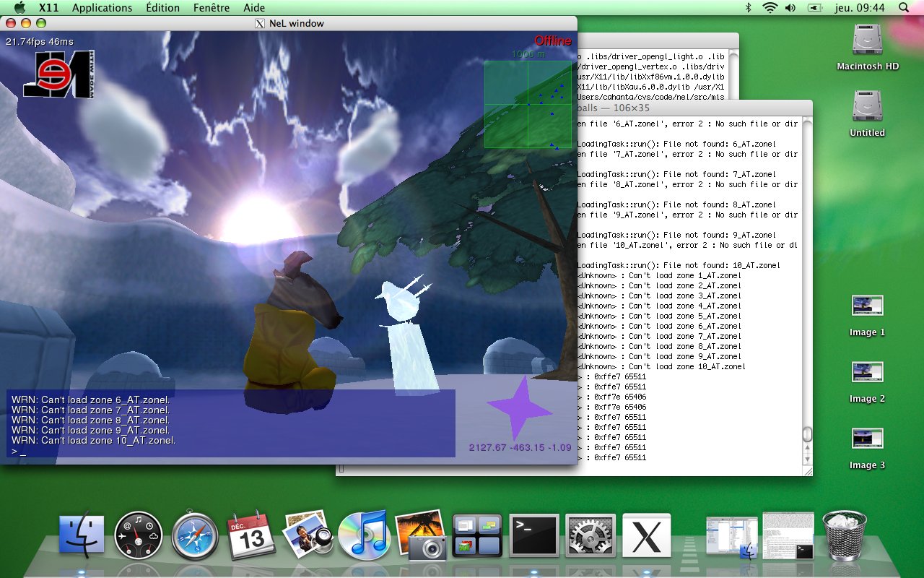Select the Macintosh HD drive icon

868,40
